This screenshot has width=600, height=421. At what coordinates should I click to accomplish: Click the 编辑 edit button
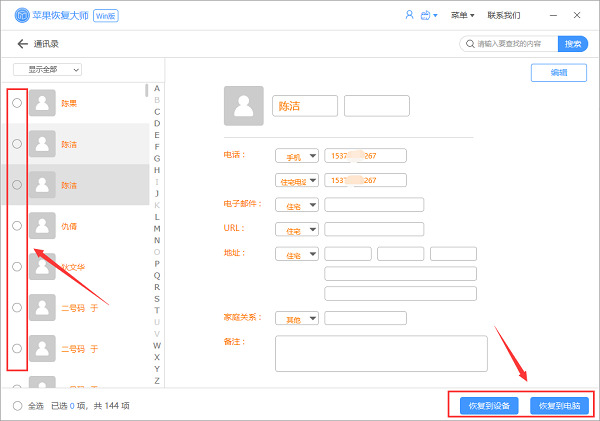coord(559,73)
